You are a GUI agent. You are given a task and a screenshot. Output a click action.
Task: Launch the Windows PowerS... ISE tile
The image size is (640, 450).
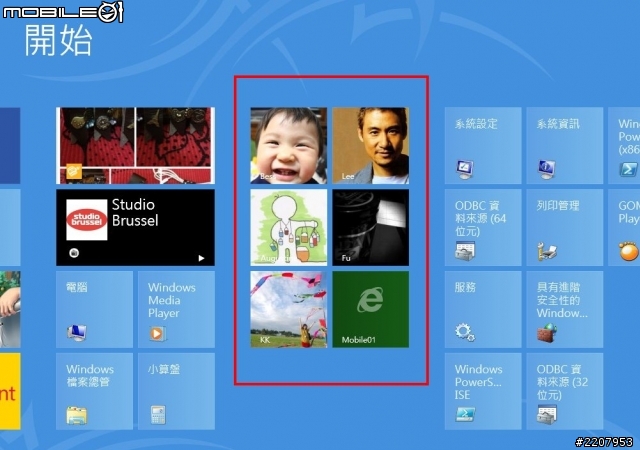483,391
